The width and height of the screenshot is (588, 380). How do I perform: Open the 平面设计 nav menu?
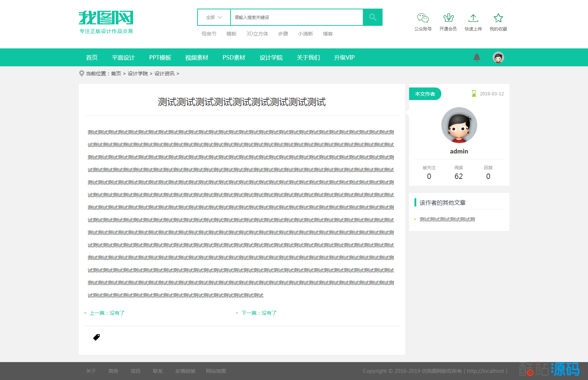pyautogui.click(x=123, y=57)
